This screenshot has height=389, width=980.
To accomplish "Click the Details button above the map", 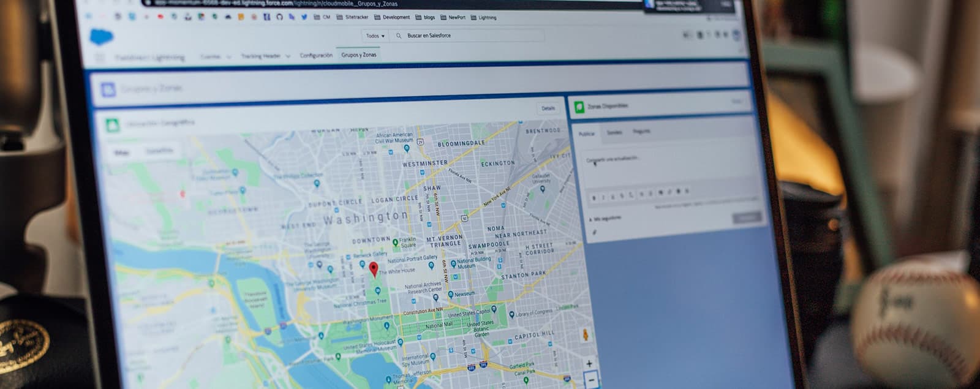I will 548,108.
